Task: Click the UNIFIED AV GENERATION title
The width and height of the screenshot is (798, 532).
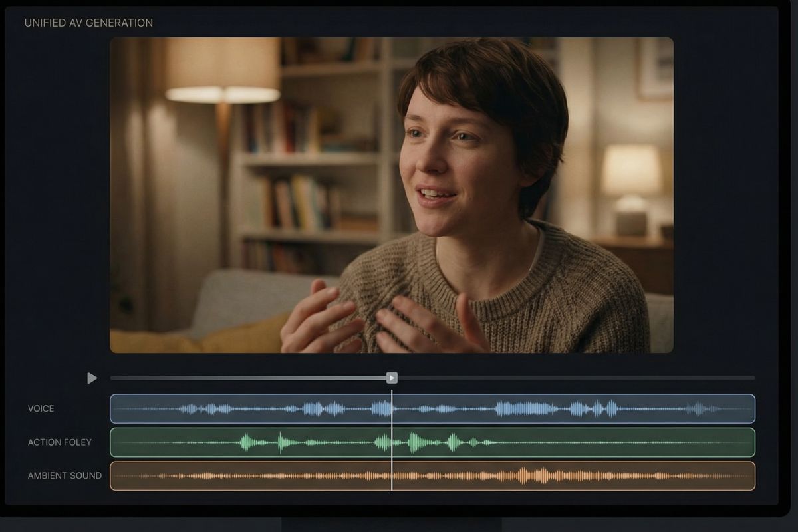Action: point(88,22)
